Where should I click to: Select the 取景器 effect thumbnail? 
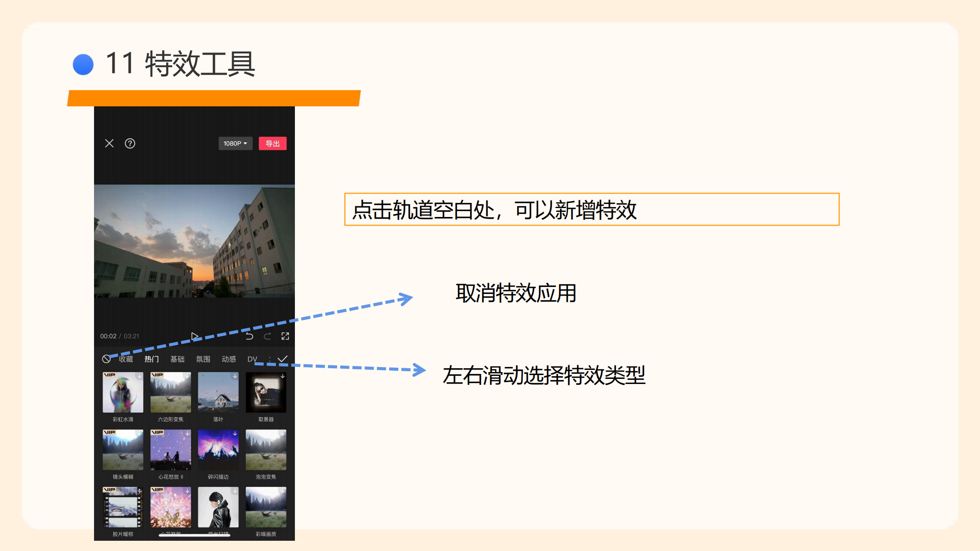(x=266, y=392)
